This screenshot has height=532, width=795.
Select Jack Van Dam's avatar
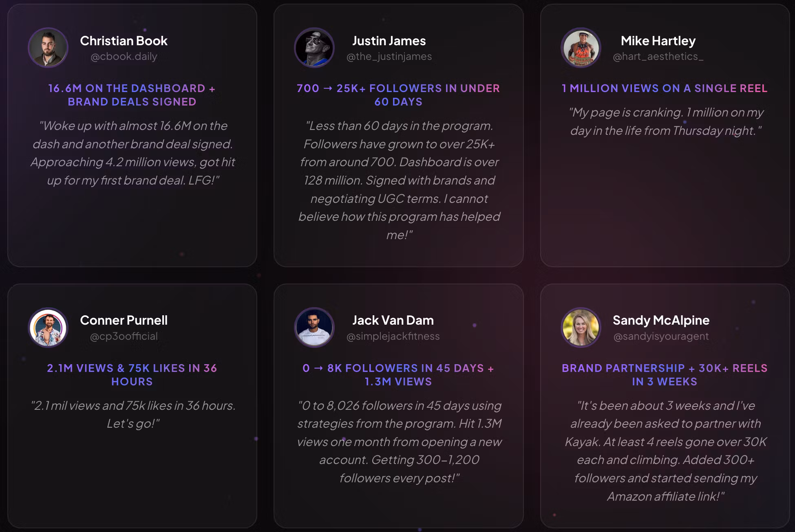click(x=314, y=328)
